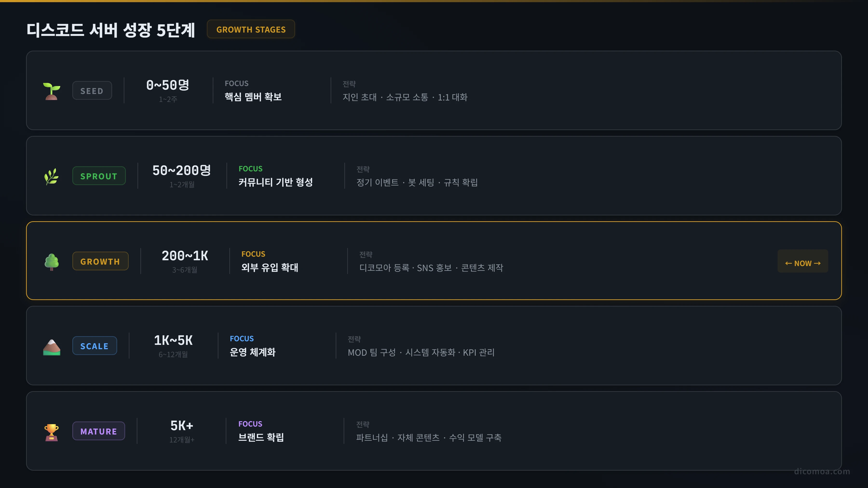Click the 0~50명 member count

168,85
